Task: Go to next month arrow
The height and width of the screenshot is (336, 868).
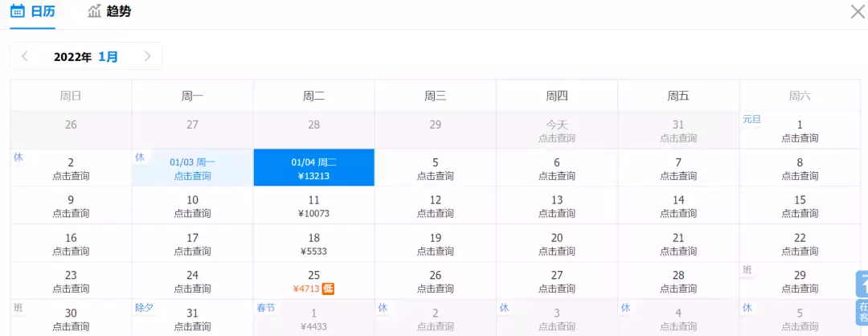Action: 147,56
